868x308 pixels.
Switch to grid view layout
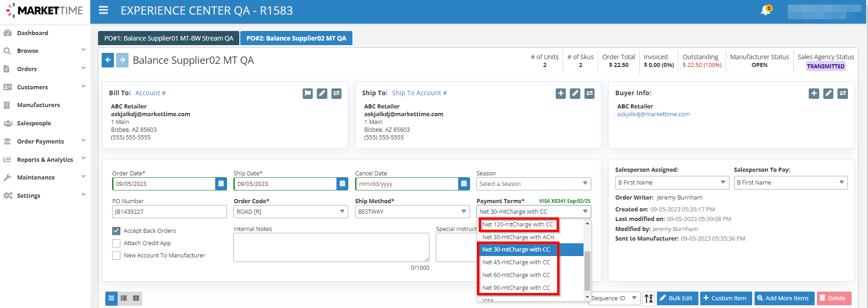tap(136, 298)
